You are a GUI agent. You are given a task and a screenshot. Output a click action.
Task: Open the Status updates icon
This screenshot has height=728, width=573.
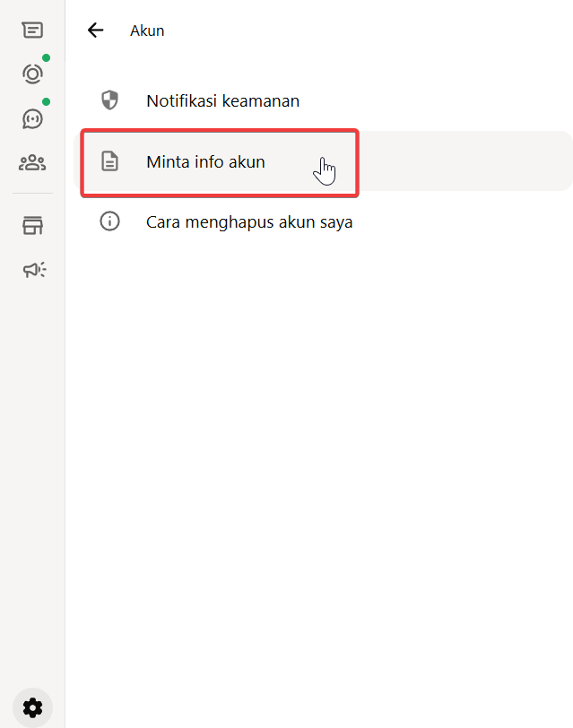[x=32, y=74]
